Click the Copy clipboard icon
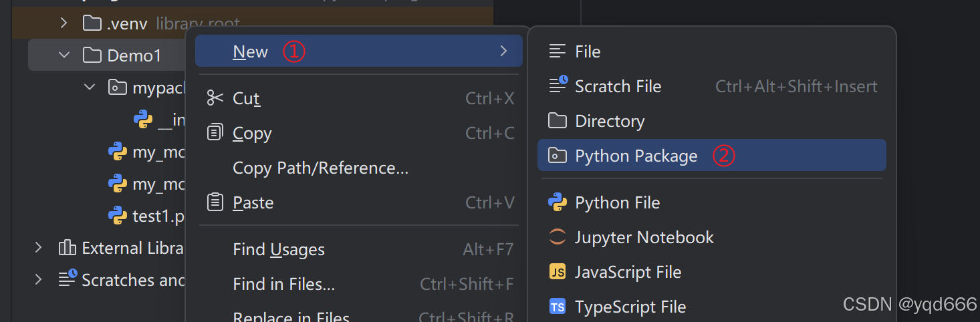Viewport: 980px width, 322px height. [x=215, y=133]
